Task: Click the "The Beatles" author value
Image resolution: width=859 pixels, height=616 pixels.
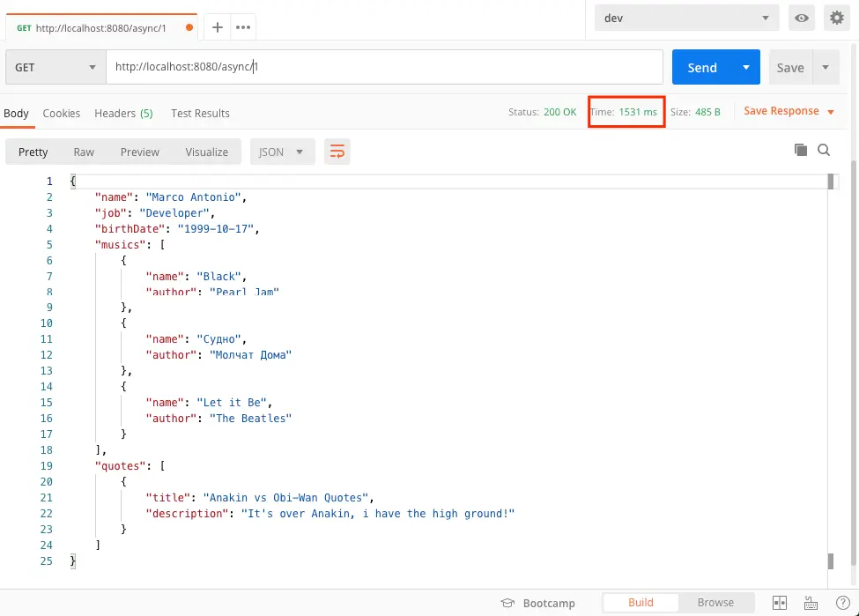Action: click(x=250, y=419)
